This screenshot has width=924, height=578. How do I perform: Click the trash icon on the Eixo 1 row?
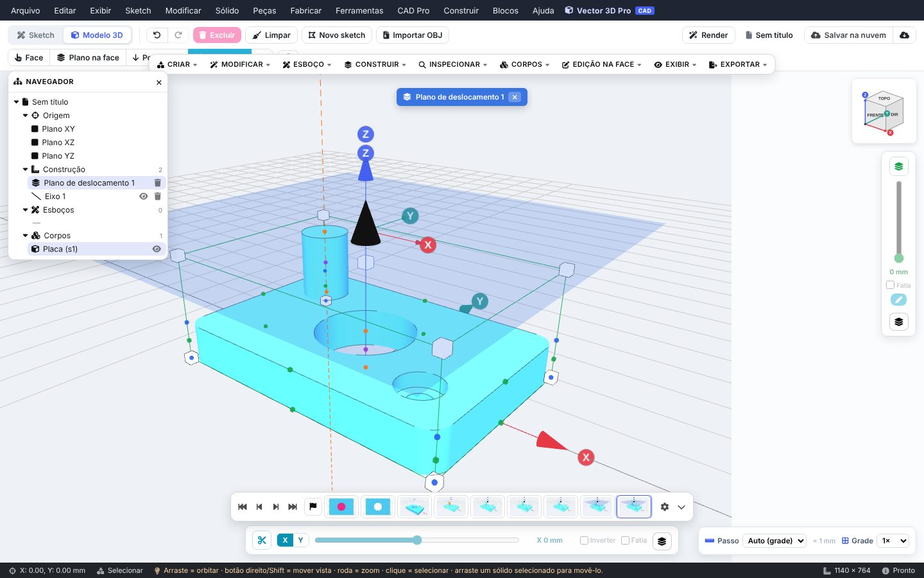point(158,197)
